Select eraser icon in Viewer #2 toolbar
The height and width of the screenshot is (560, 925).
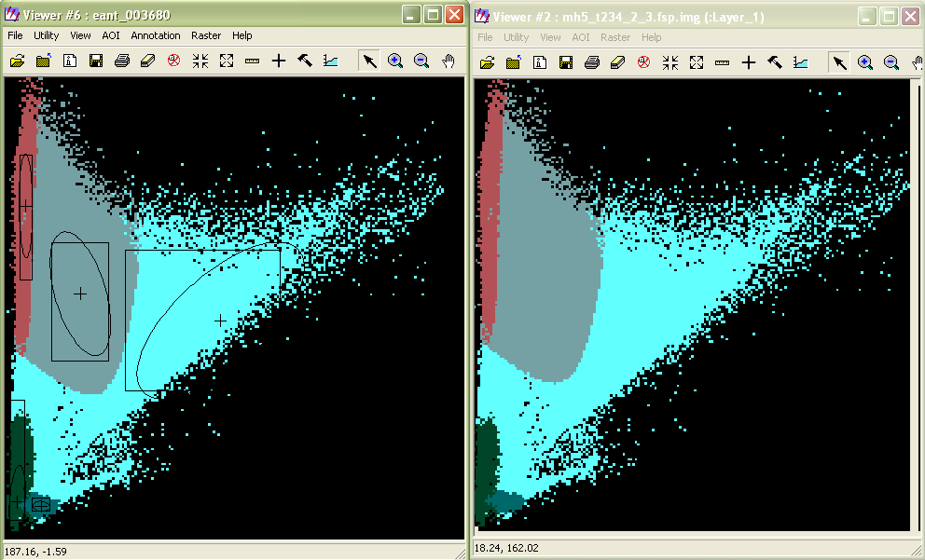pyautogui.click(x=617, y=62)
